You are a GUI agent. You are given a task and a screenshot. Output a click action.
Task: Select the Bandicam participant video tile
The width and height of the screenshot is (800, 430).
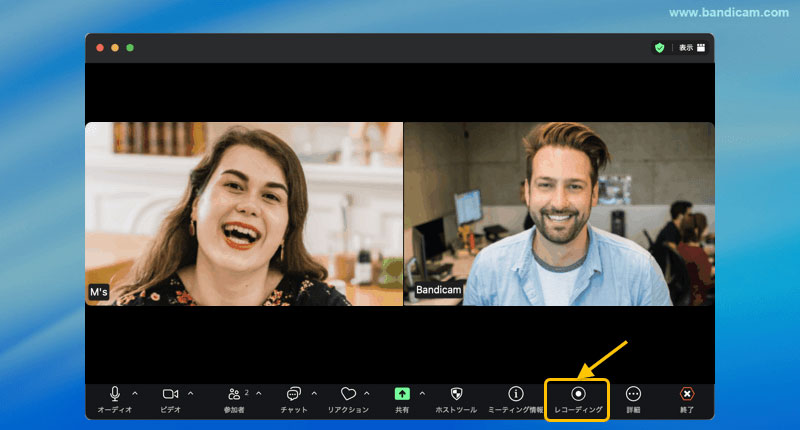coord(558,213)
